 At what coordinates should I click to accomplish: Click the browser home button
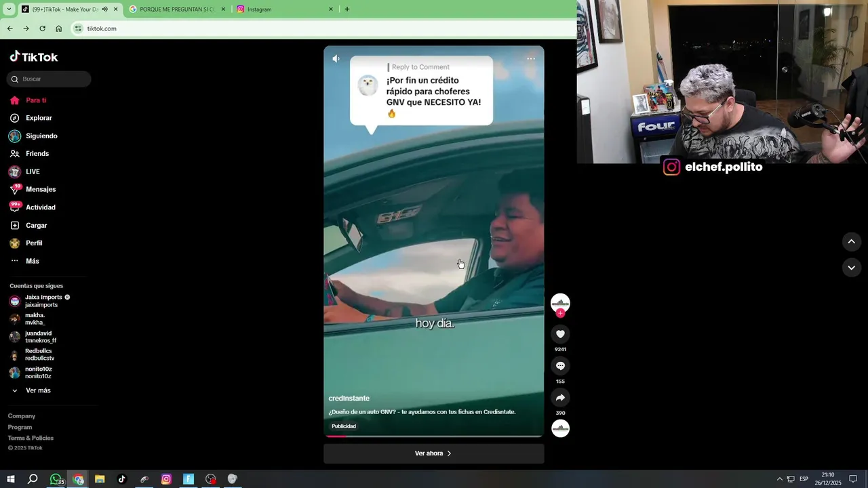[59, 28]
